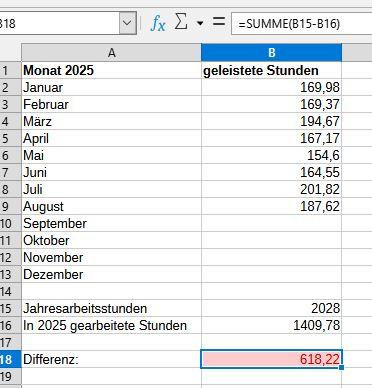This screenshot has width=372, height=388.
Task: Open the Name Box dropdown arrow
Action: [128, 23]
